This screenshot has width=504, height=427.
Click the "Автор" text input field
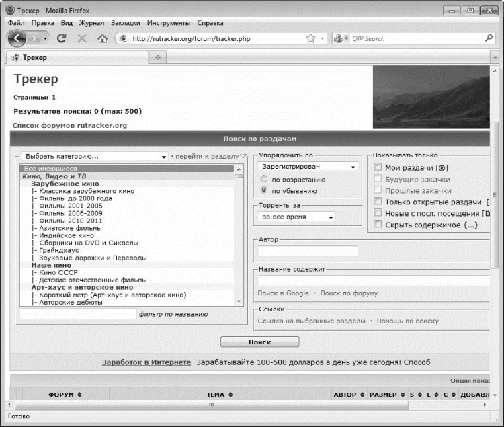tap(308, 251)
